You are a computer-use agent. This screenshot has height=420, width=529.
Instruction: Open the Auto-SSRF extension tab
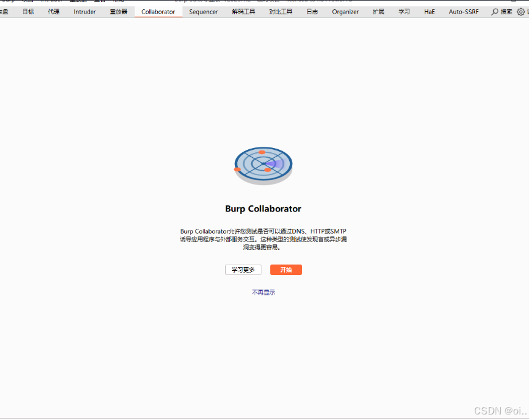tap(464, 12)
